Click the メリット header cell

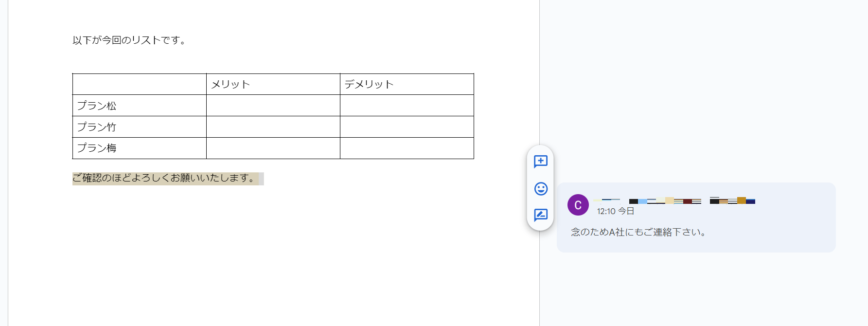(273, 84)
